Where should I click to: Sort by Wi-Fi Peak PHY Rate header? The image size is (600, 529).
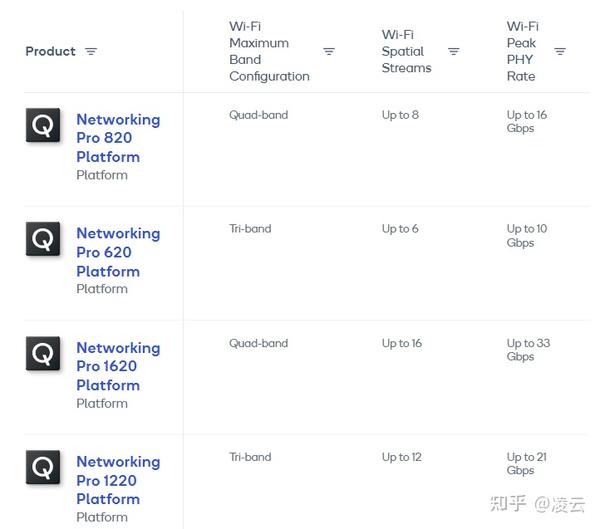tap(522, 51)
